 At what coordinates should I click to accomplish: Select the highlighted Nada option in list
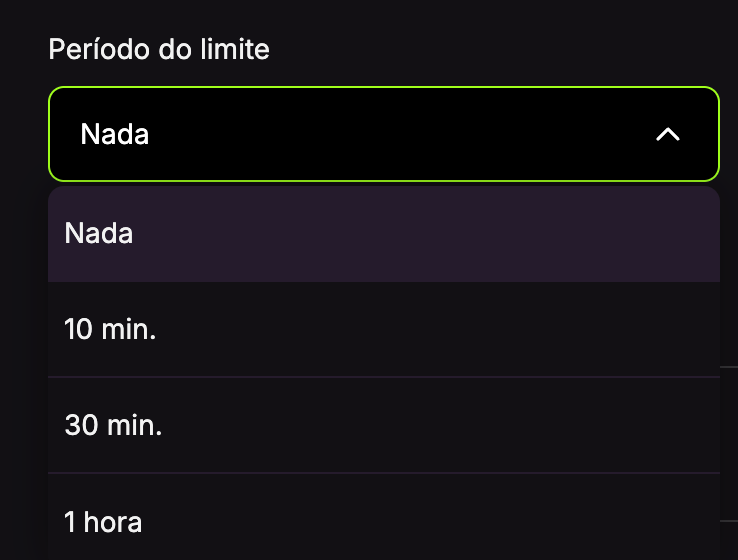tap(383, 234)
